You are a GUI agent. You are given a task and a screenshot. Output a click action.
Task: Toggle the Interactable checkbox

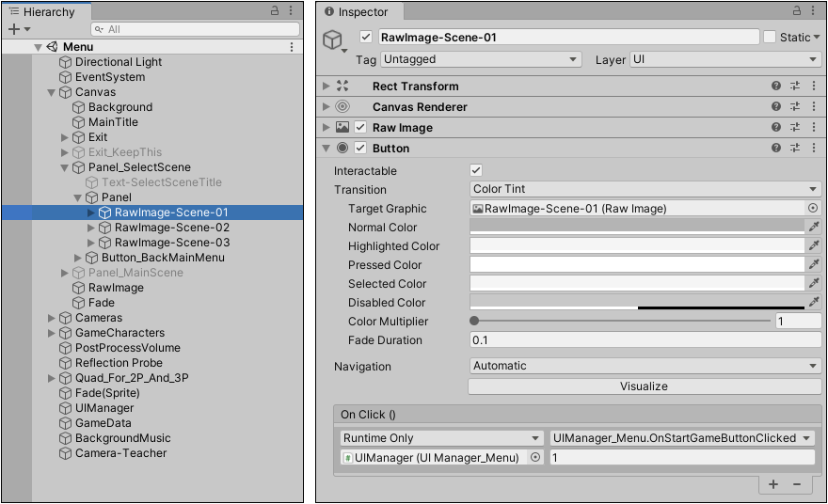tap(476, 170)
